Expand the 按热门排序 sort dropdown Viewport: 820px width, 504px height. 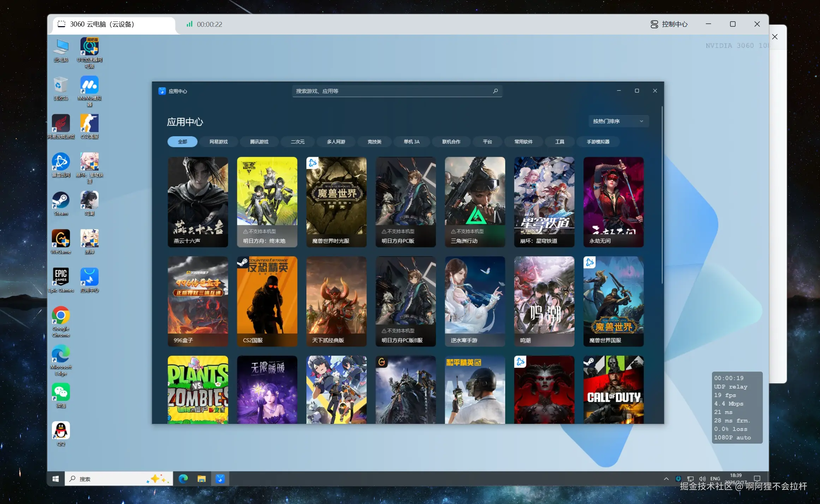(618, 121)
